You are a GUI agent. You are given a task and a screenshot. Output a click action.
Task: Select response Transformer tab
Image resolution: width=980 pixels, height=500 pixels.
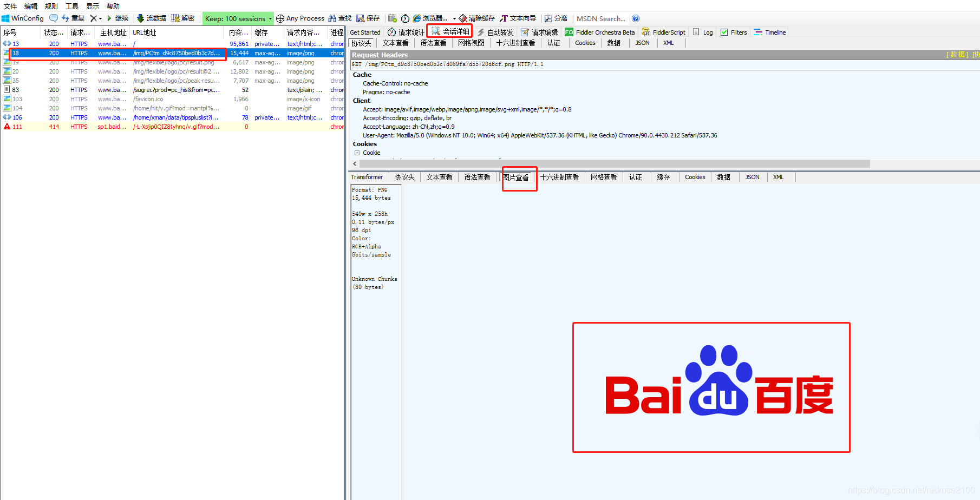tap(367, 177)
